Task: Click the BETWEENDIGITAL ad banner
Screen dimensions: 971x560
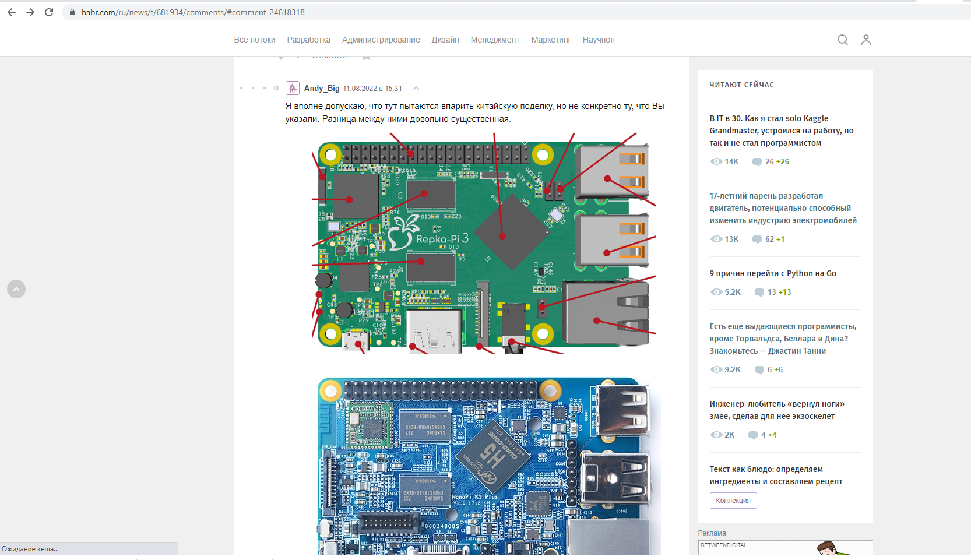Action: click(785, 548)
